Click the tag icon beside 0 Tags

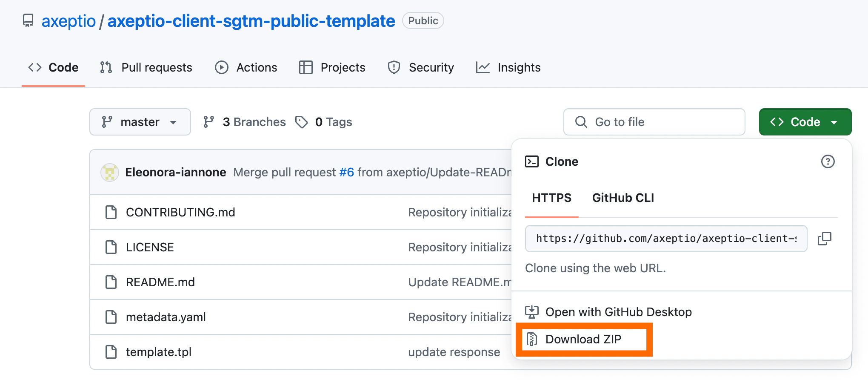pos(301,122)
